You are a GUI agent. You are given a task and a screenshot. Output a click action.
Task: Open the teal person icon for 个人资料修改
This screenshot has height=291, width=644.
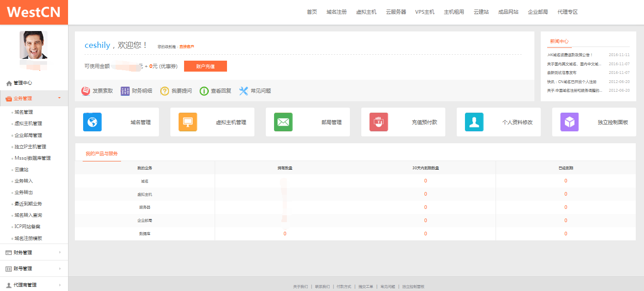coord(474,122)
